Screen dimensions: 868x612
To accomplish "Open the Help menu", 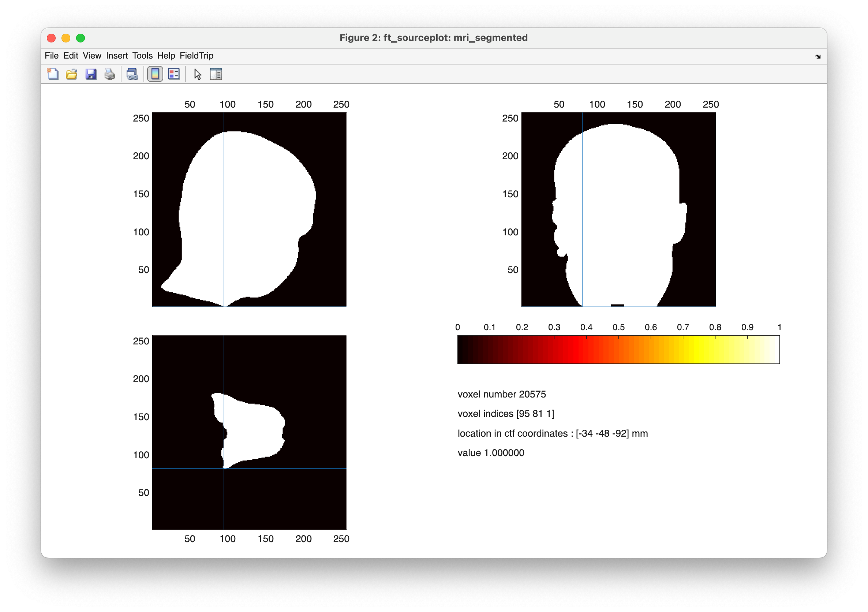I will coord(166,56).
